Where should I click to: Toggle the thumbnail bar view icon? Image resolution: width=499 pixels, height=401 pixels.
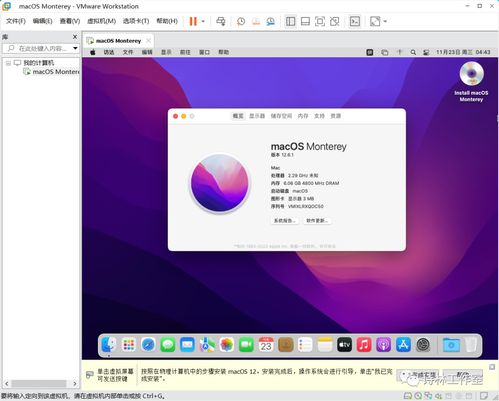coord(305,21)
